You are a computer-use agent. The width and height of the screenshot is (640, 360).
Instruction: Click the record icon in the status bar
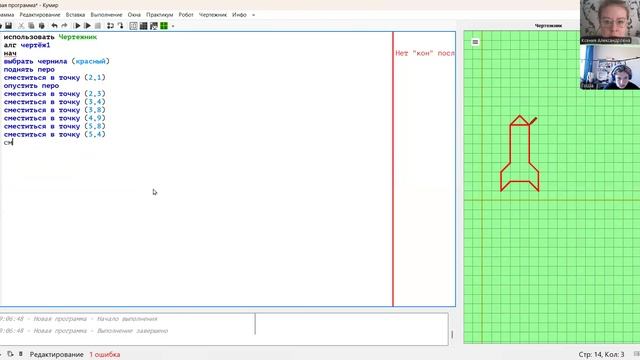coord(21,354)
